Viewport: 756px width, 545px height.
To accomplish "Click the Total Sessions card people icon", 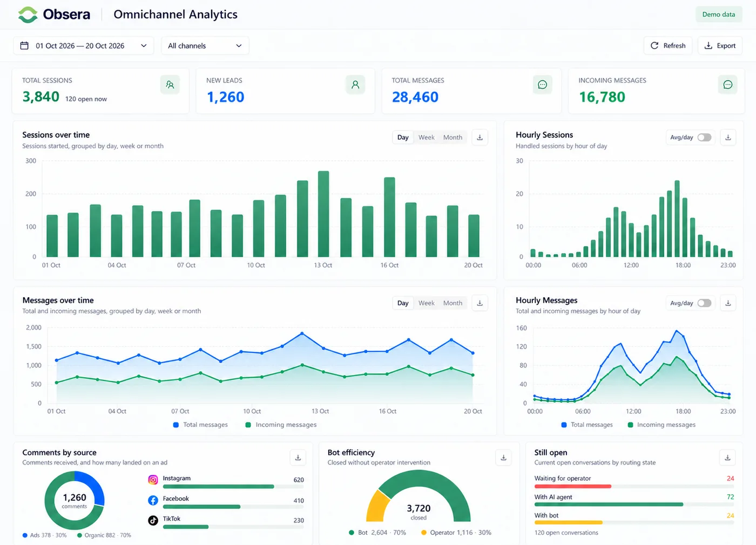I will [170, 85].
